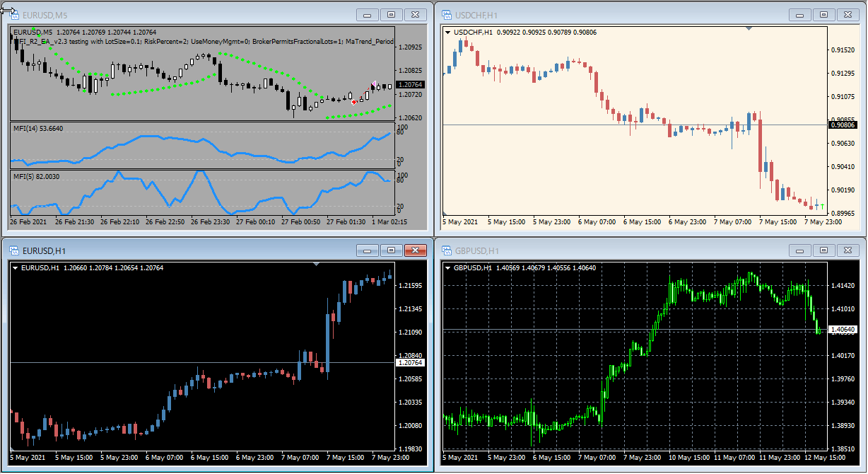Click the USDCHF,H1 window chart icon
Viewport: 868px width, 474px height.
(x=446, y=15)
